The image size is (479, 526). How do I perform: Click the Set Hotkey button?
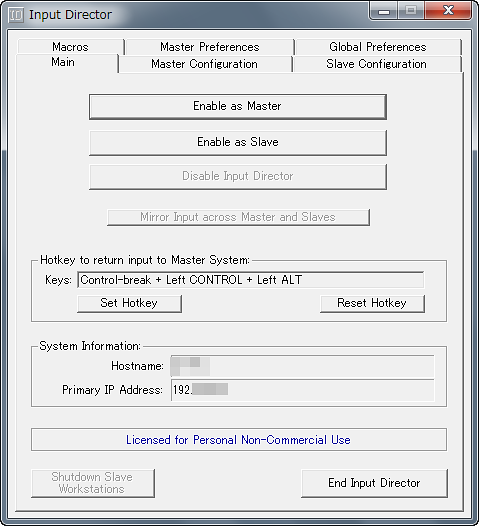(129, 303)
